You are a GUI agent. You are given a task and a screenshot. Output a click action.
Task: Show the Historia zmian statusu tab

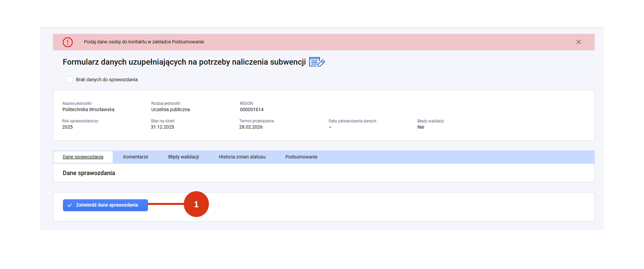pyautogui.click(x=242, y=157)
